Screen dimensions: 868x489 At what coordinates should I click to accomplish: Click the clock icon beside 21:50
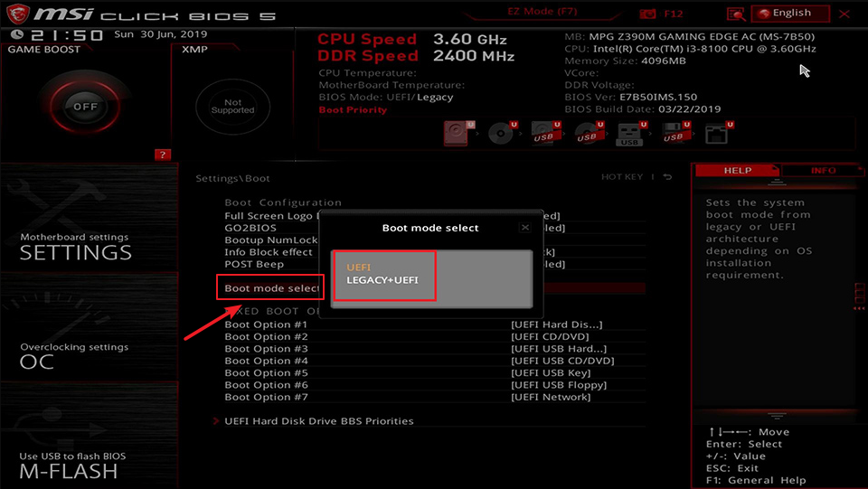pos(17,35)
